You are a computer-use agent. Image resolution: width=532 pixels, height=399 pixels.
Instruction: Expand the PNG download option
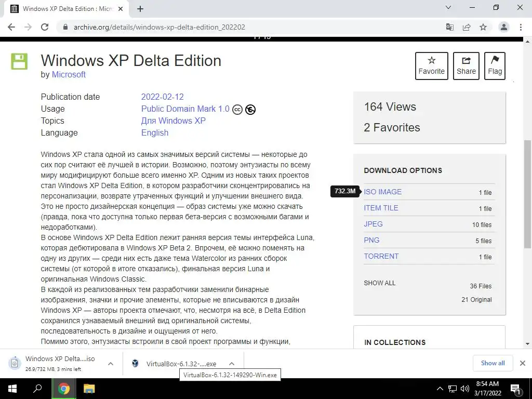371,240
